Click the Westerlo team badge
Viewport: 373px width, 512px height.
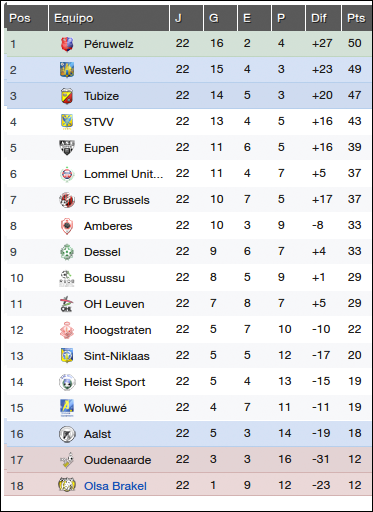tap(67, 70)
